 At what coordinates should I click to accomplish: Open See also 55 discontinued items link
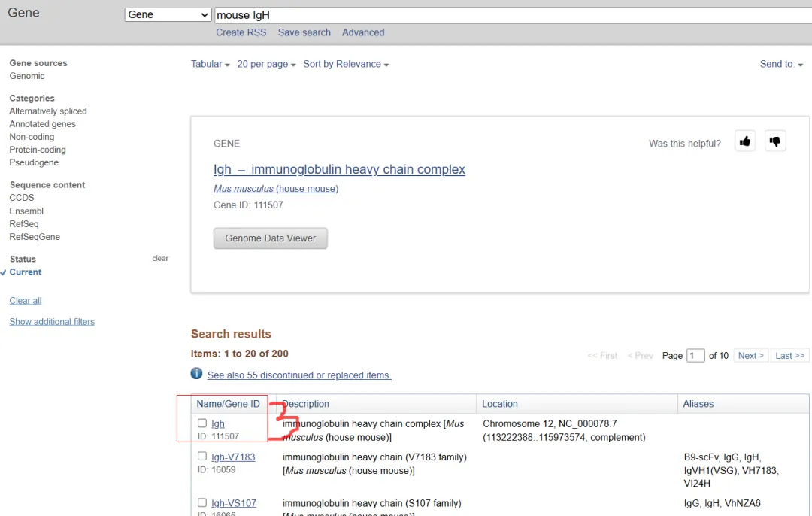click(x=299, y=375)
